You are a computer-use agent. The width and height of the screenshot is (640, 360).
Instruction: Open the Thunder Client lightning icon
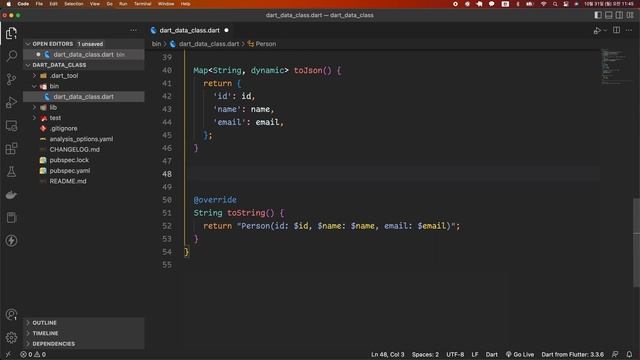tap(11, 240)
